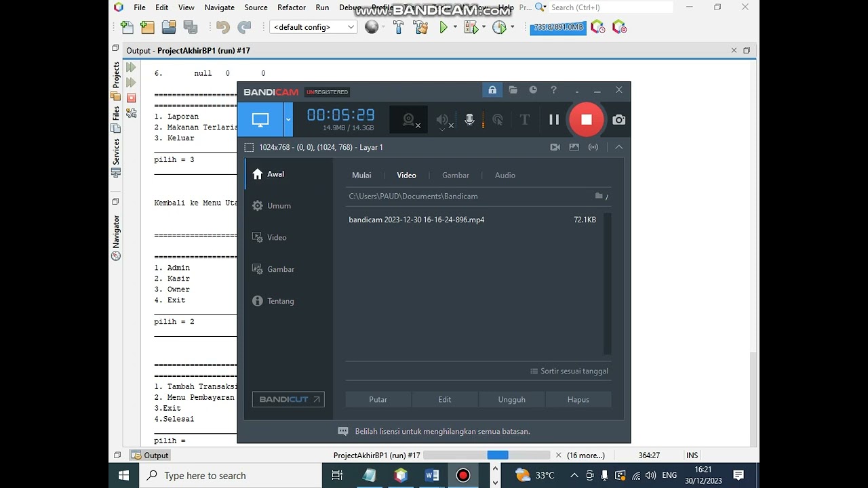Switch to the Mulai tab in Bandicam
The width and height of the screenshot is (868, 488).
click(x=361, y=176)
